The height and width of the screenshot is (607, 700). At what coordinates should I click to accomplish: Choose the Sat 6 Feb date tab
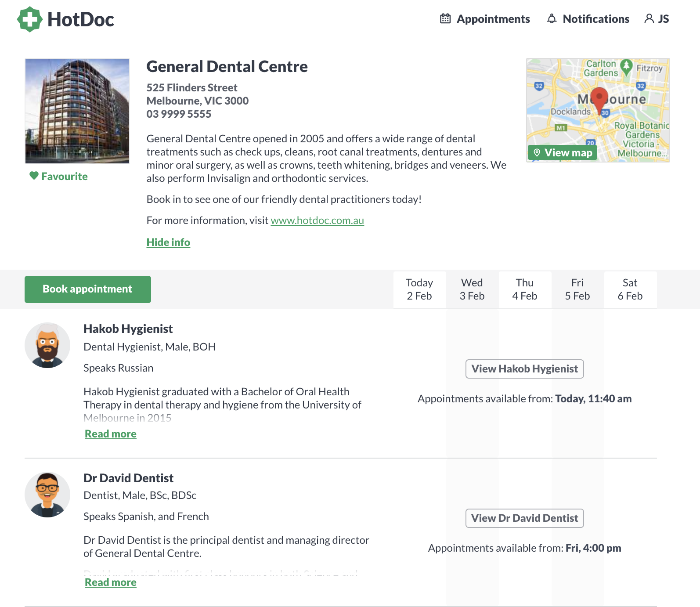tap(630, 289)
